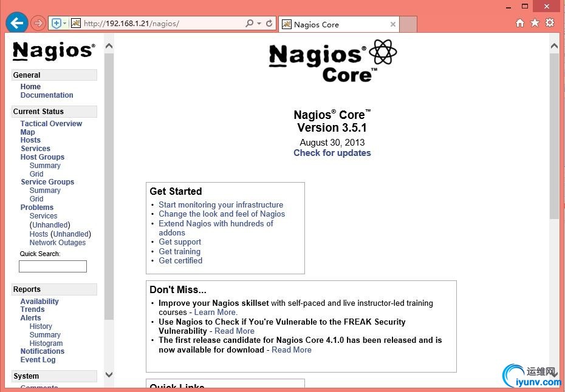
Task: Open the Hosts status link under Map
Action: (30, 140)
